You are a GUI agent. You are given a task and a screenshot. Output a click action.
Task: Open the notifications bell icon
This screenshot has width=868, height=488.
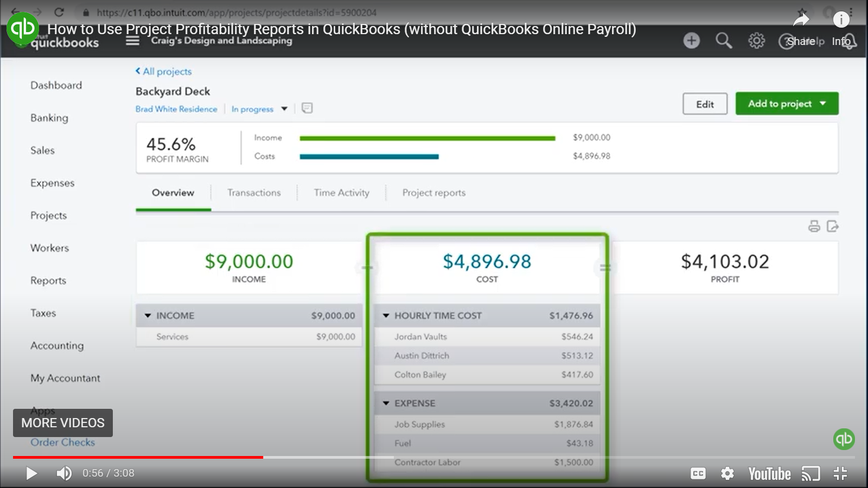click(847, 41)
